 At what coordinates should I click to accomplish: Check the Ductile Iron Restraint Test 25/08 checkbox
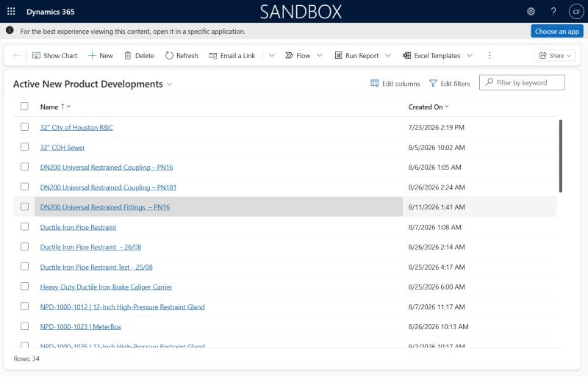tap(24, 266)
